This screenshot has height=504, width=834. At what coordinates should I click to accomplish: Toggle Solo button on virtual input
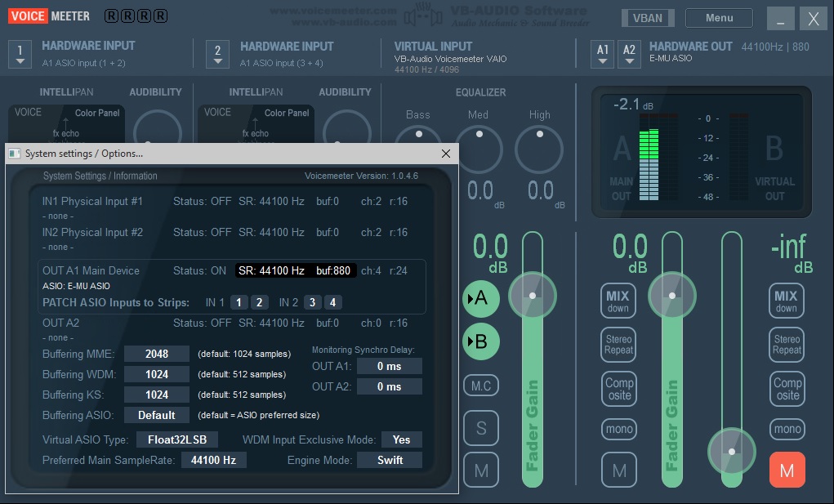481,427
